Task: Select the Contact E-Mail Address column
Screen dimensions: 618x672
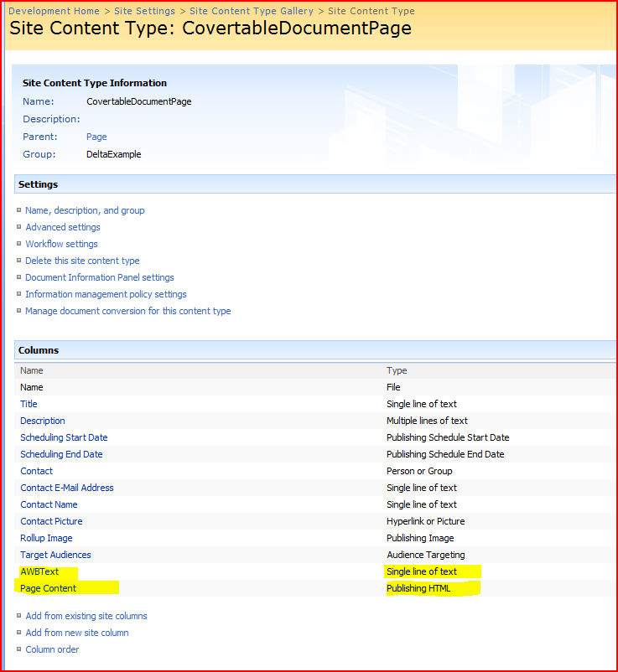Action: [67, 488]
